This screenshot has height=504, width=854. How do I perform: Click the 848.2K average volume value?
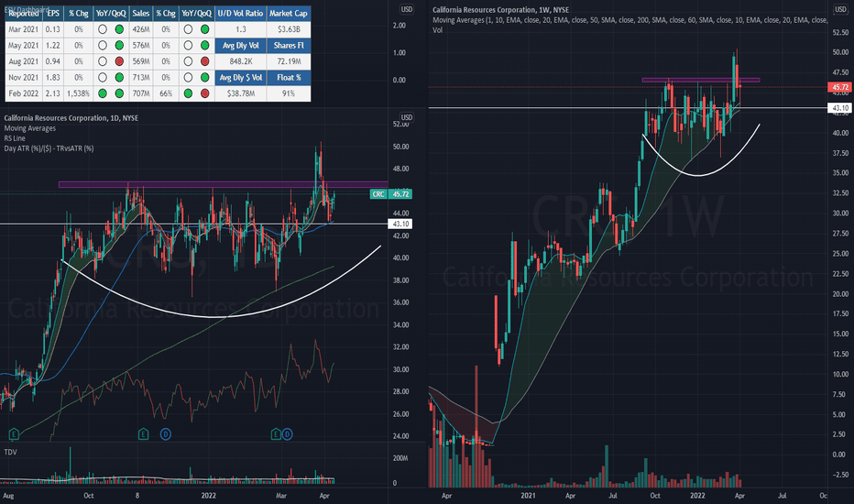pos(241,61)
